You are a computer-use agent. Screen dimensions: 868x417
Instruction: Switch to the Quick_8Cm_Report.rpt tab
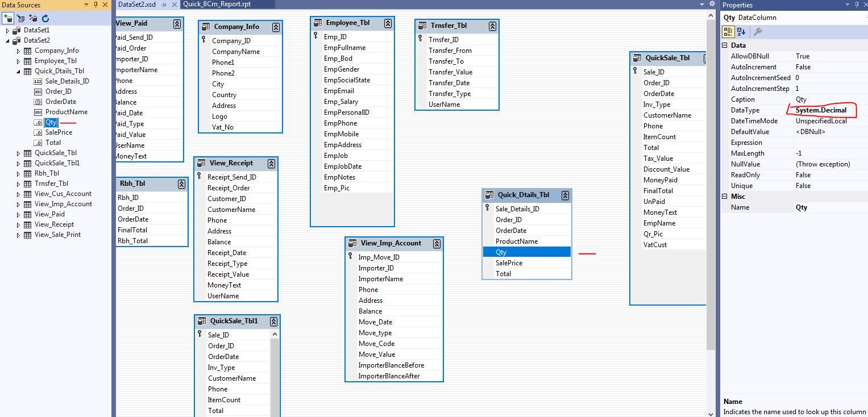(217, 4)
